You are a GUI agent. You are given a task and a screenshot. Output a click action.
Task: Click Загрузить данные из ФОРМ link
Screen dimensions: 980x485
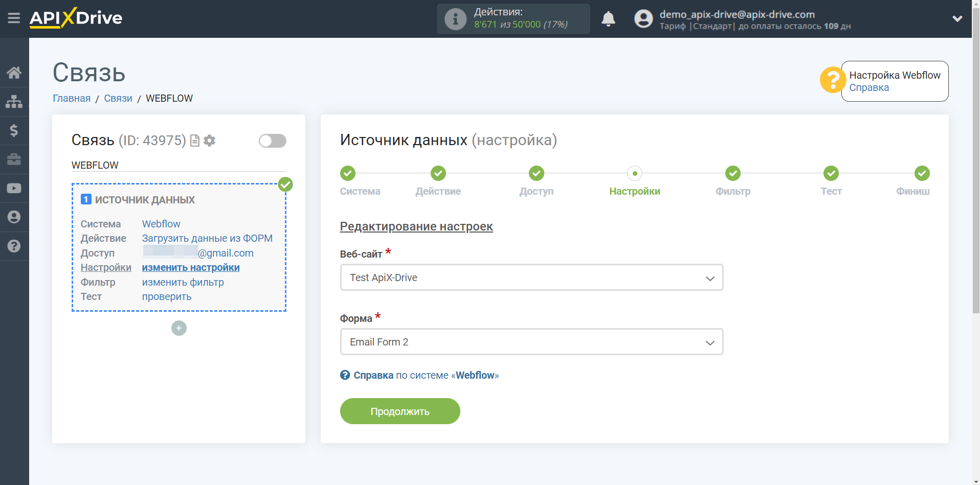207,239
